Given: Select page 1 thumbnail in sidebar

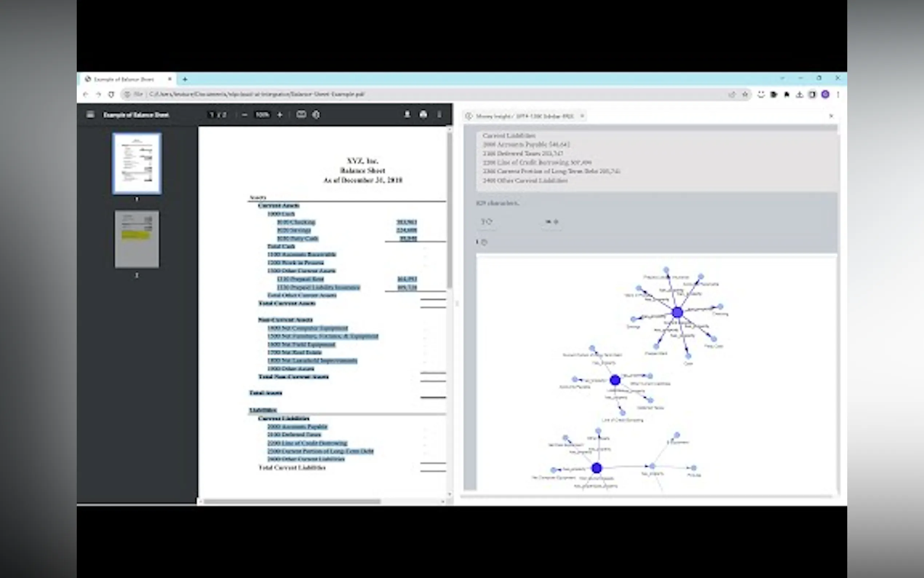Looking at the screenshot, I should (137, 164).
